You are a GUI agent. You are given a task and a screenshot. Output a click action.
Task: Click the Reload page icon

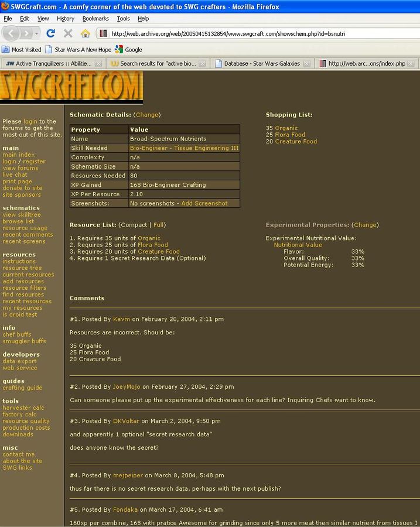pyautogui.click(x=51, y=33)
